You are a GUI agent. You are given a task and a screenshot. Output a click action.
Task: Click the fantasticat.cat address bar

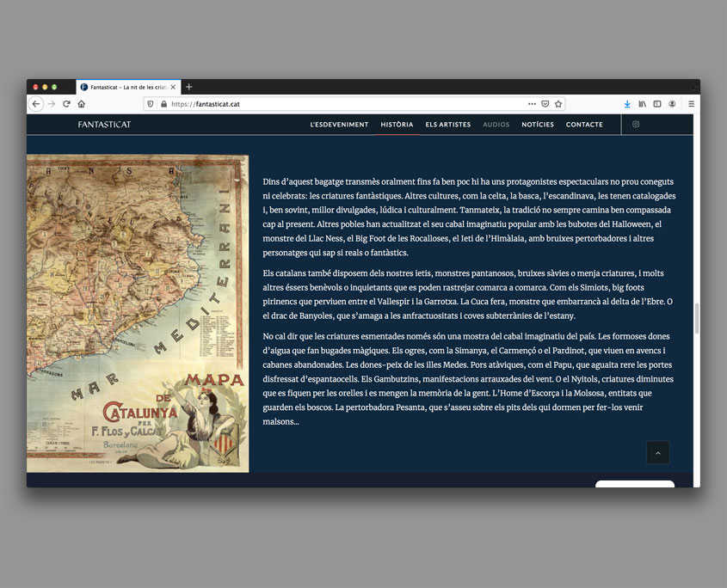pos(344,104)
